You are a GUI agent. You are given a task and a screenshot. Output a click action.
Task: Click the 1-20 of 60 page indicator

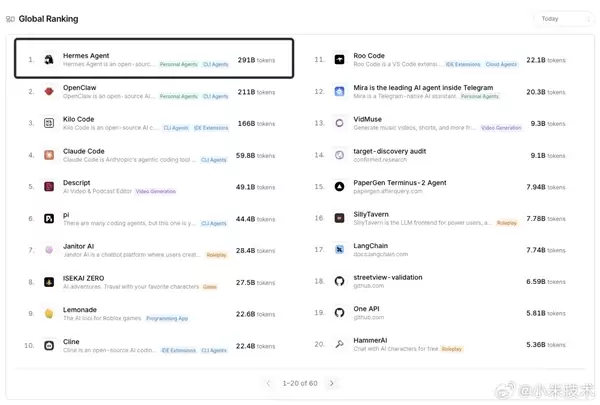coord(300,383)
